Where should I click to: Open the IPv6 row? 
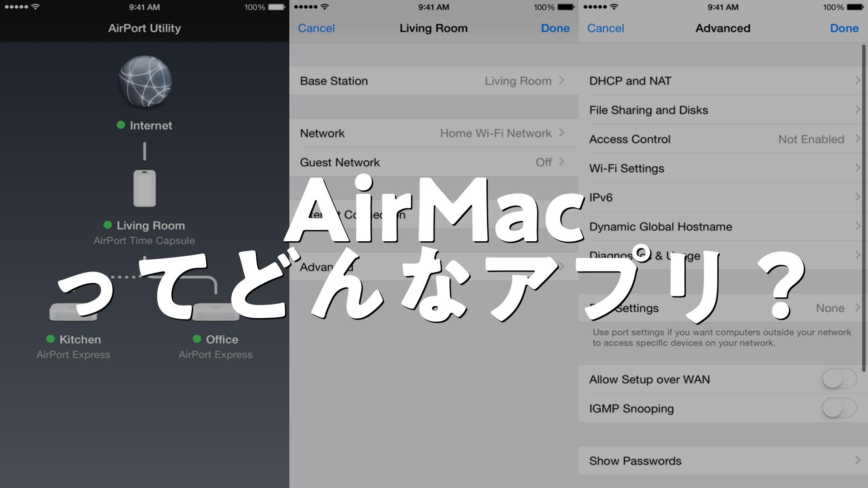pyautogui.click(x=723, y=197)
